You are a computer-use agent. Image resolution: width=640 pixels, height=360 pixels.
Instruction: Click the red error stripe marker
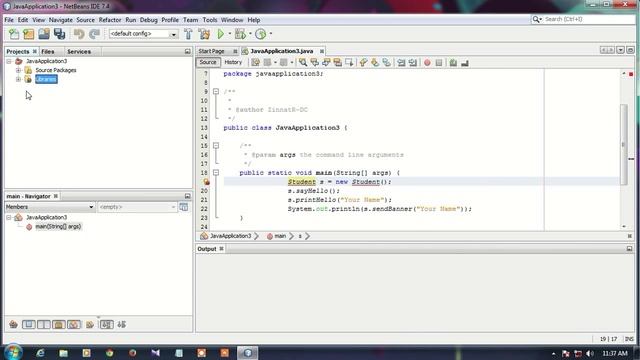pos(631,74)
